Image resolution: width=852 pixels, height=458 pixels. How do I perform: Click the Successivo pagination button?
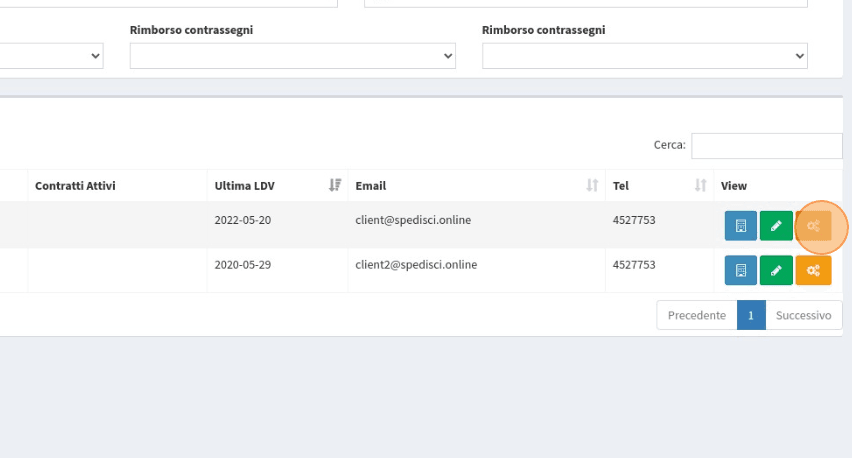[x=803, y=315]
